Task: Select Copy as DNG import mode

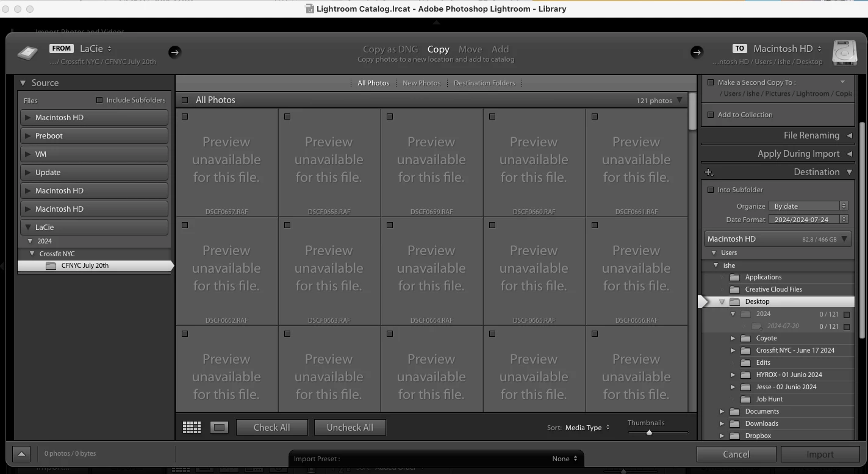Action: [x=390, y=49]
